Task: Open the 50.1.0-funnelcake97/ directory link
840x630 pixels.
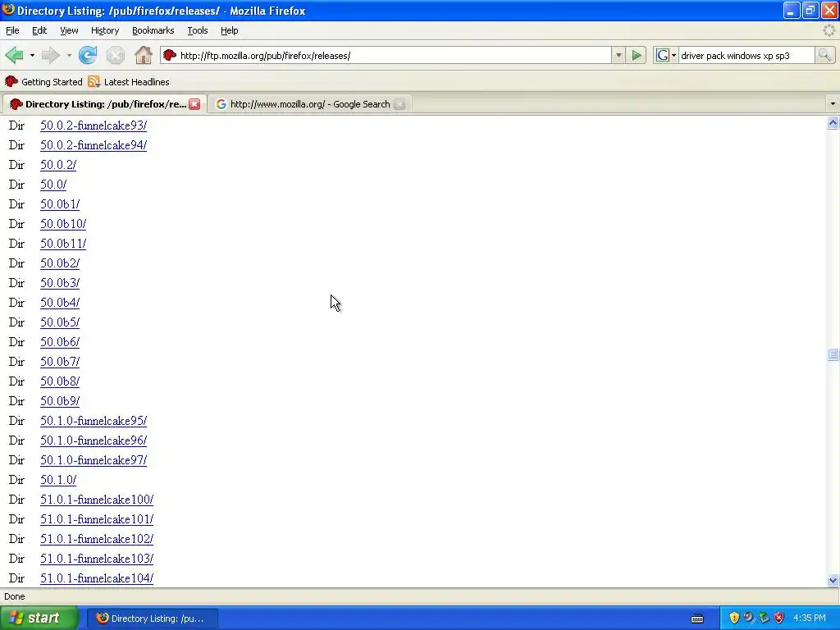Action: pos(94,460)
